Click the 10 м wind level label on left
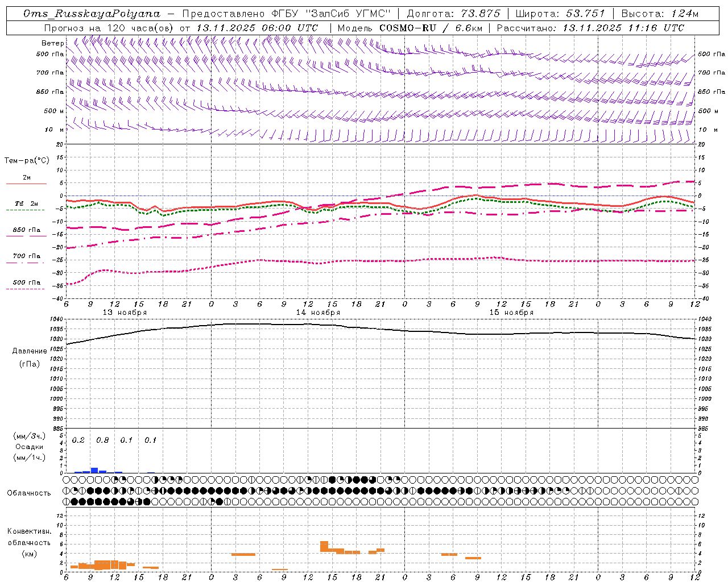The image size is (728, 582). coord(54,130)
